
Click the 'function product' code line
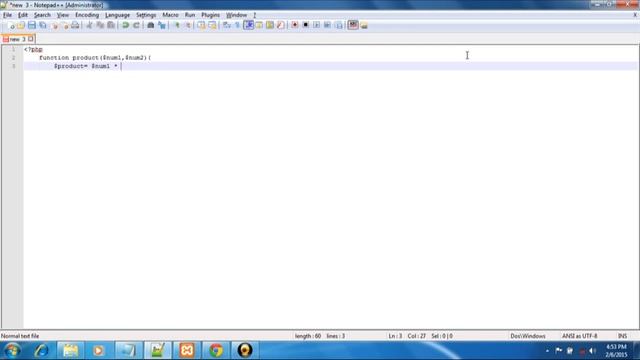coord(95,58)
